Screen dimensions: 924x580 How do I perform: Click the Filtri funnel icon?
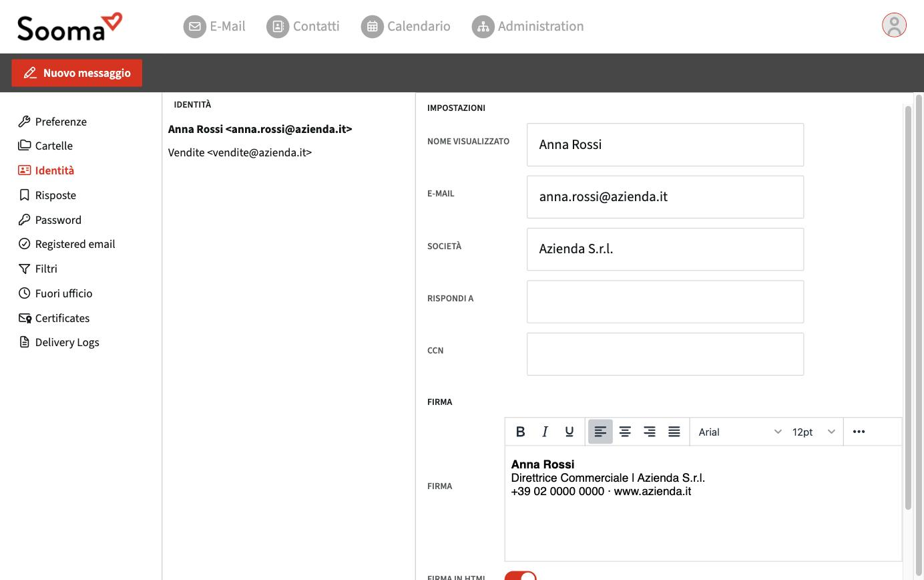[25, 269]
